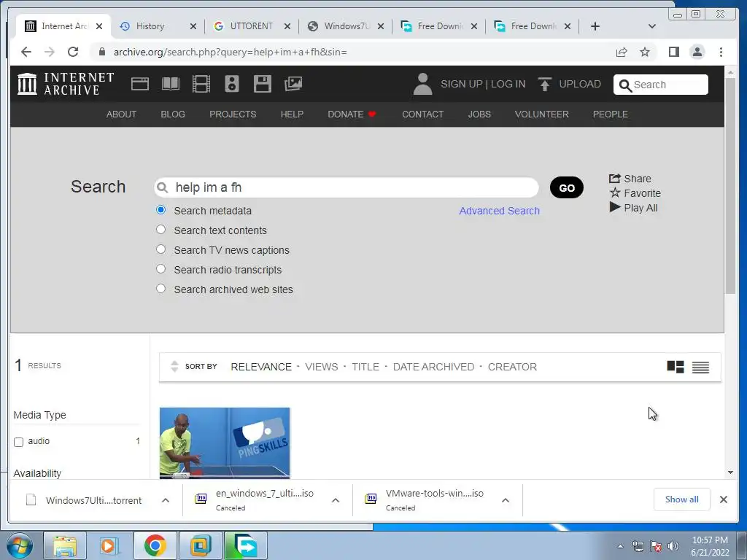The image size is (747, 560).
Task: Click Show all downloads button
Action: [x=682, y=499]
